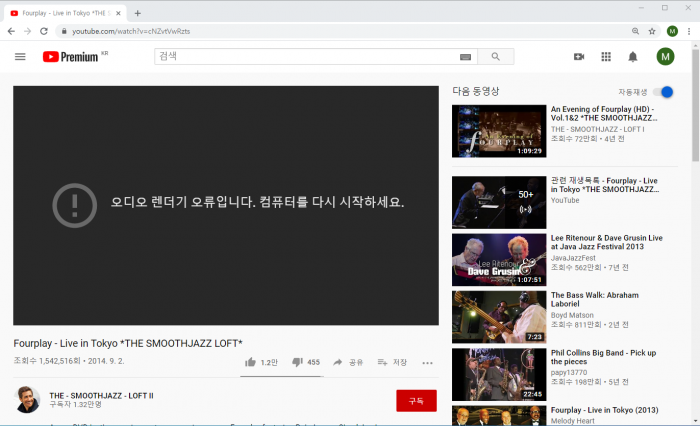700x426 pixels.
Task: Open the on-screen keyboard in search box
Action: (465, 57)
